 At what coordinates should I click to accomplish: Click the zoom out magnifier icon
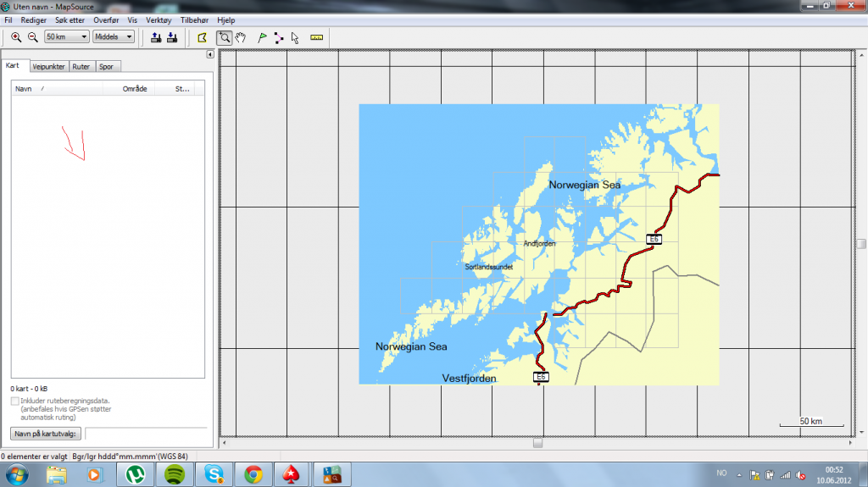pos(32,37)
